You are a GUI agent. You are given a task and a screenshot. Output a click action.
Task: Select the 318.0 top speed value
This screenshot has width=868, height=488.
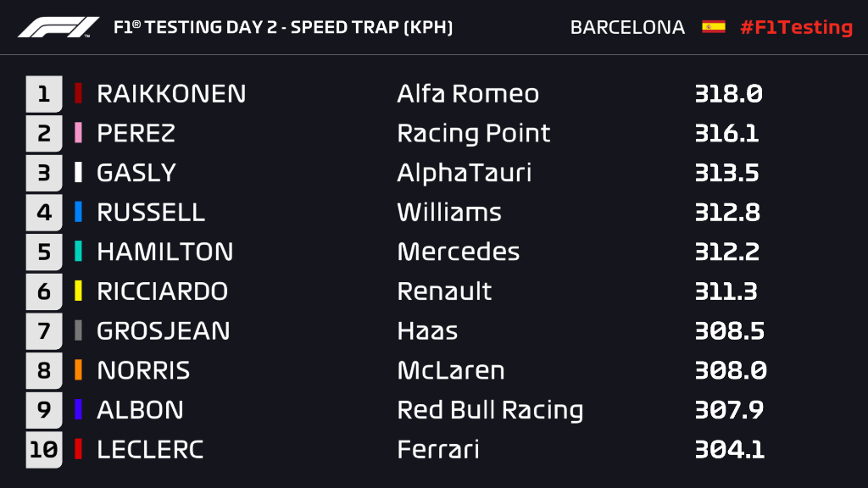(x=728, y=93)
